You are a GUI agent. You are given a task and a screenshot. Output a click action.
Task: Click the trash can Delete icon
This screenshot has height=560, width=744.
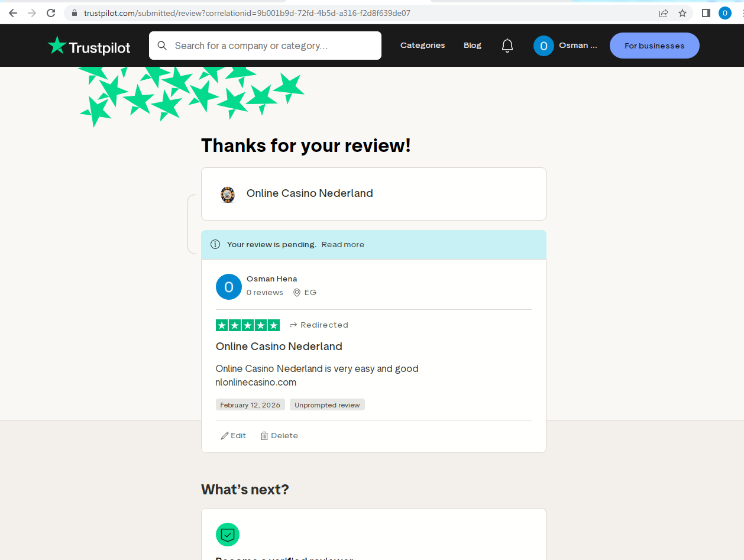pyautogui.click(x=264, y=436)
